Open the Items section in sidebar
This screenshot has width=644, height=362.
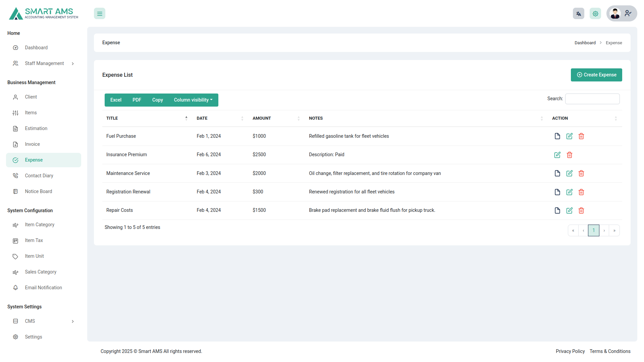pos(31,113)
